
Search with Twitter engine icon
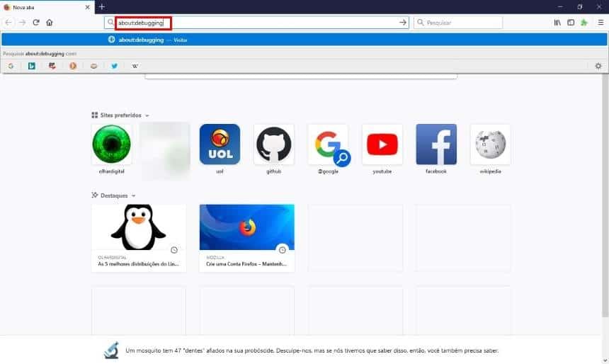(x=114, y=66)
